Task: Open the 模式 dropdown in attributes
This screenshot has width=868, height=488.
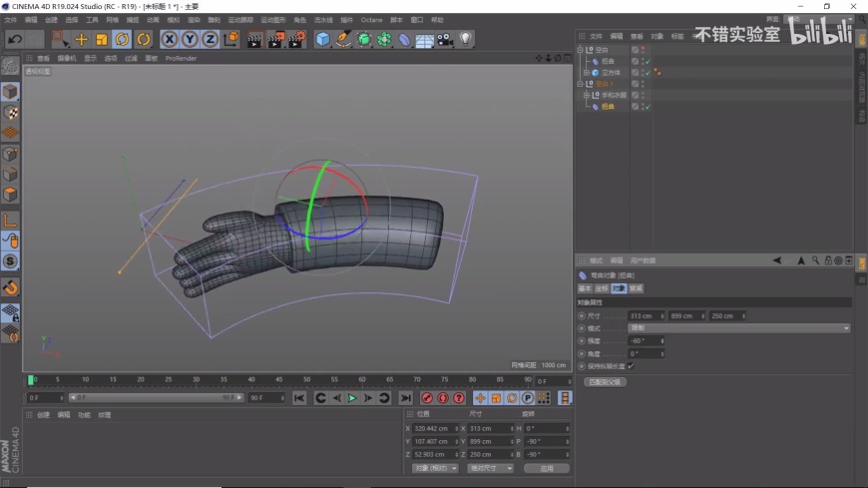Action: coord(738,328)
